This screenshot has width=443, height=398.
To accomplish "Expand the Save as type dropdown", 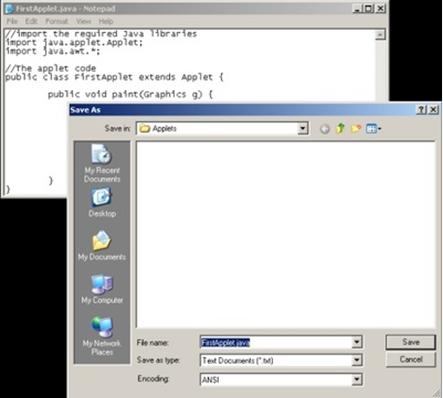I will click(x=357, y=360).
